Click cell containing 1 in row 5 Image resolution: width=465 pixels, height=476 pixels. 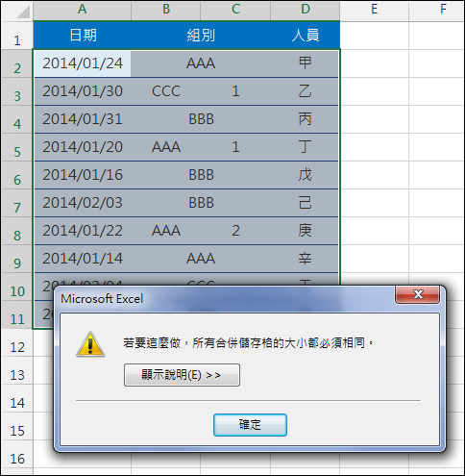tap(235, 147)
